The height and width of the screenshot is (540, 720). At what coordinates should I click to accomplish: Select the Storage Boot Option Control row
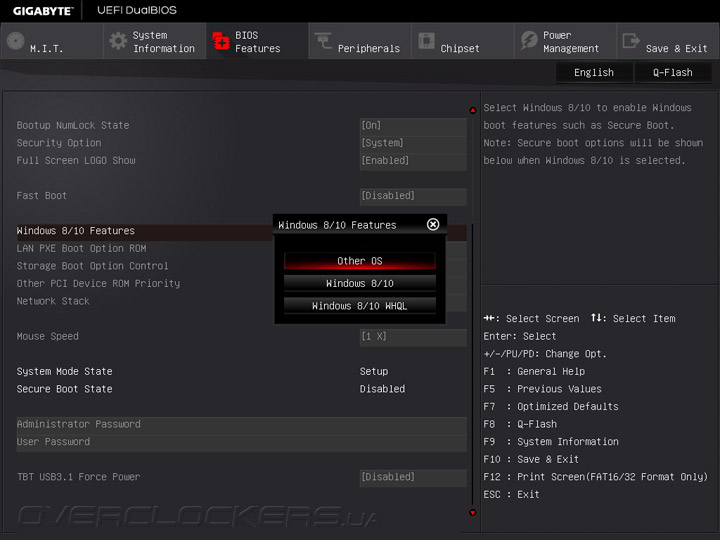(x=145, y=266)
